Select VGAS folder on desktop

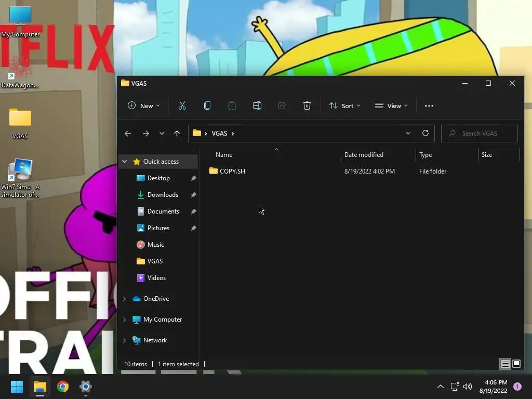[20, 124]
